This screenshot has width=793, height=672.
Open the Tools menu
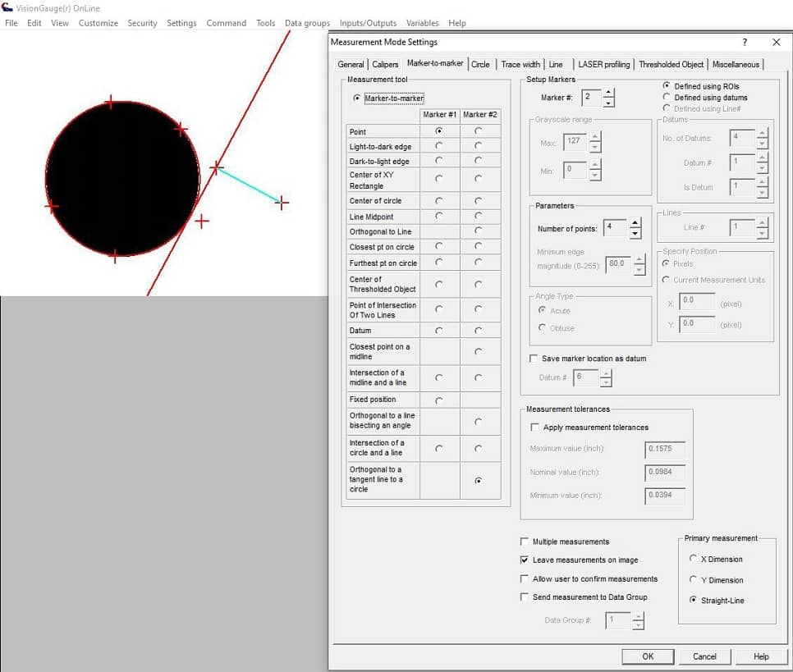[265, 23]
